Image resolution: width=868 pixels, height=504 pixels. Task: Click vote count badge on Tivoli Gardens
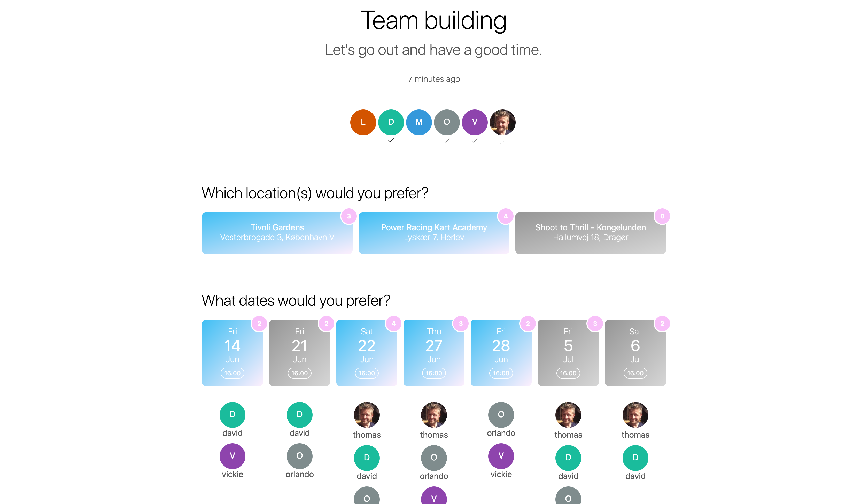(x=348, y=216)
